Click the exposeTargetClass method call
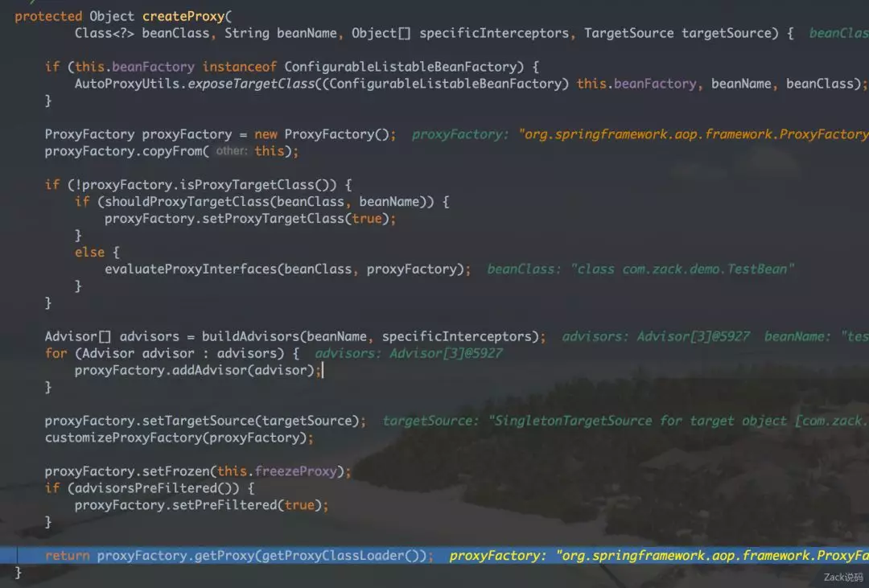 pos(251,84)
